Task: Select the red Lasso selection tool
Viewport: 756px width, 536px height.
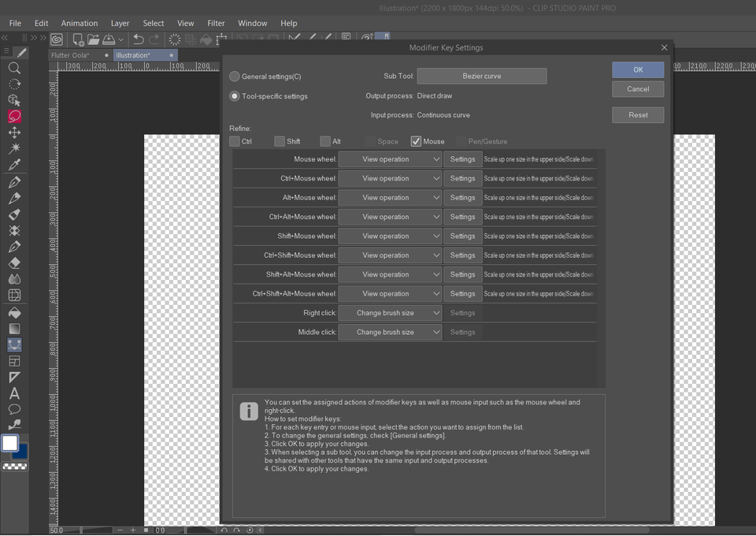Action: tap(14, 117)
